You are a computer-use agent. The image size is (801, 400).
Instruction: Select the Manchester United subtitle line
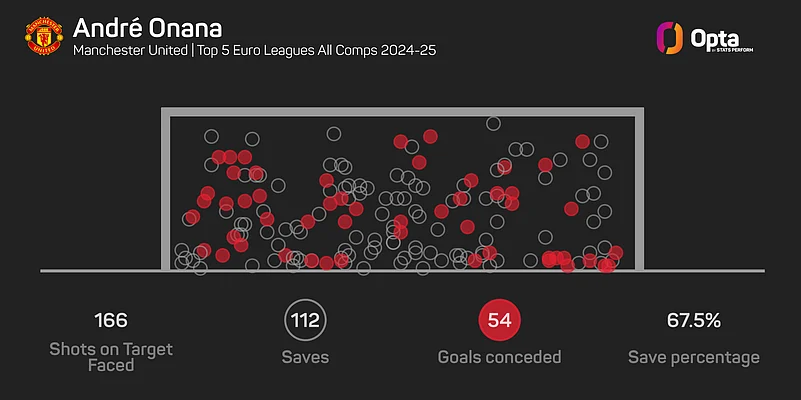pyautogui.click(x=254, y=49)
